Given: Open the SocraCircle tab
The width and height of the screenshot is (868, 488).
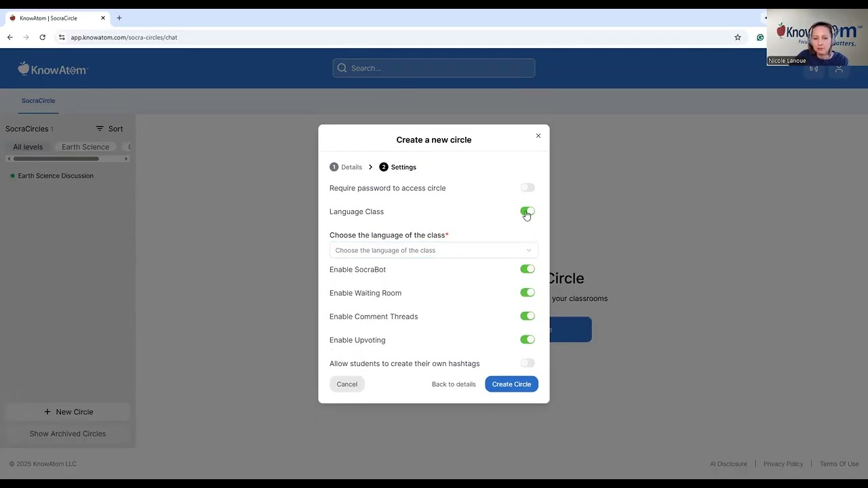Looking at the screenshot, I should [x=38, y=100].
